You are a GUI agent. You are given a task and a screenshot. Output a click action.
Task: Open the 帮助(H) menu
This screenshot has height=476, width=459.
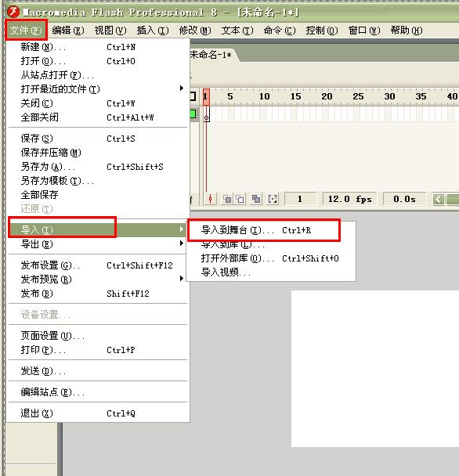[407, 31]
